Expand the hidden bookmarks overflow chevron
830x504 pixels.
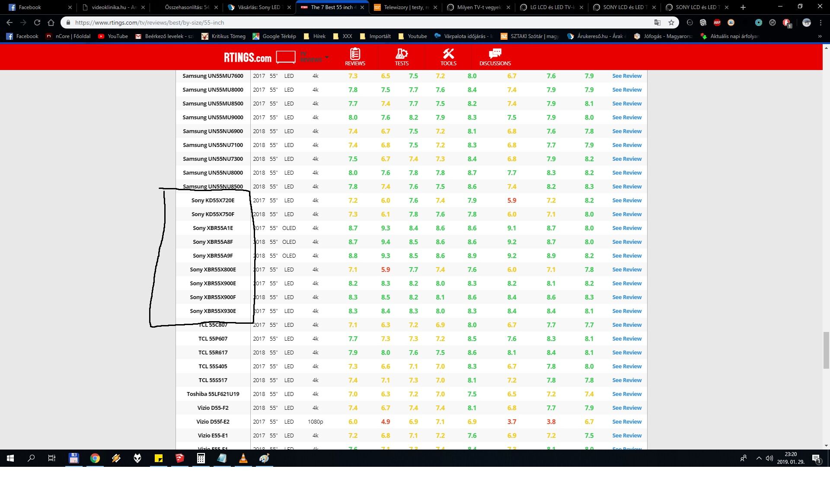(x=820, y=36)
